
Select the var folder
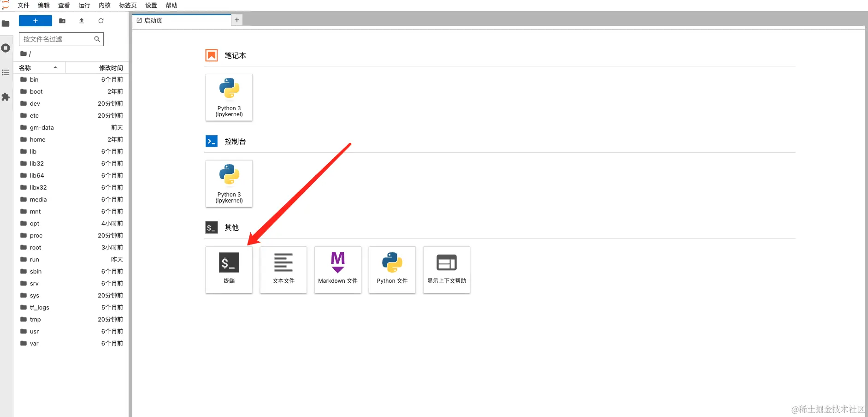tap(71, 344)
